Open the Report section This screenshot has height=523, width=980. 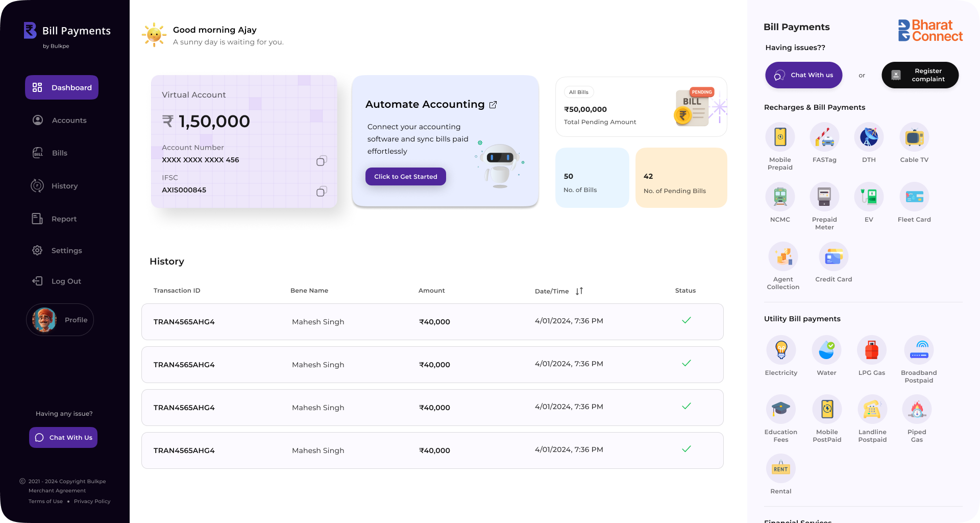tap(63, 219)
